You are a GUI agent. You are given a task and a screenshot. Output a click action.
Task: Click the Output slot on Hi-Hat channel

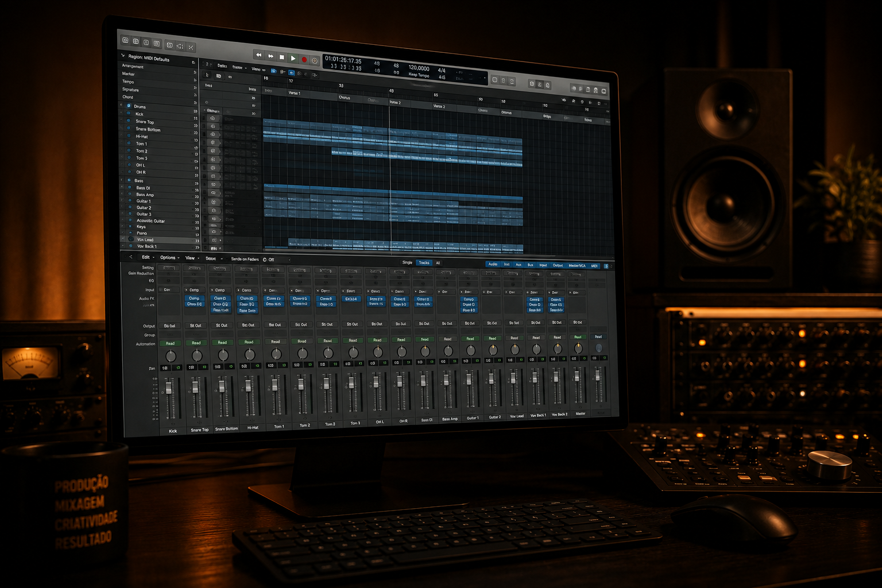coord(248,325)
